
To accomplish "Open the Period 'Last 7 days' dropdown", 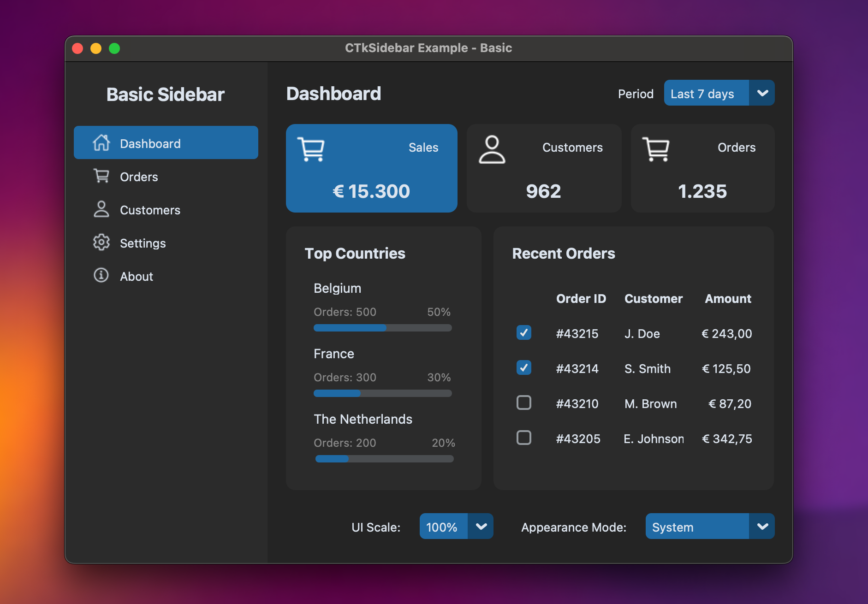I will pyautogui.click(x=719, y=93).
